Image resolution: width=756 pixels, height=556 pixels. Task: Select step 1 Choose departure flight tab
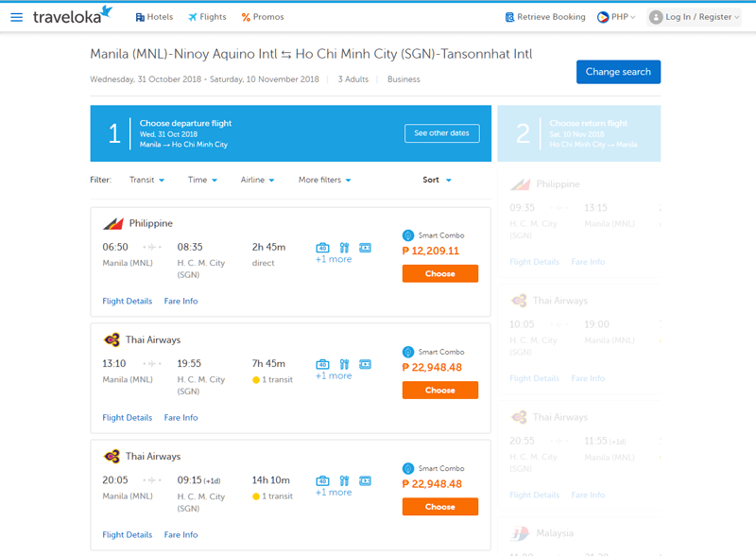pyautogui.click(x=291, y=133)
